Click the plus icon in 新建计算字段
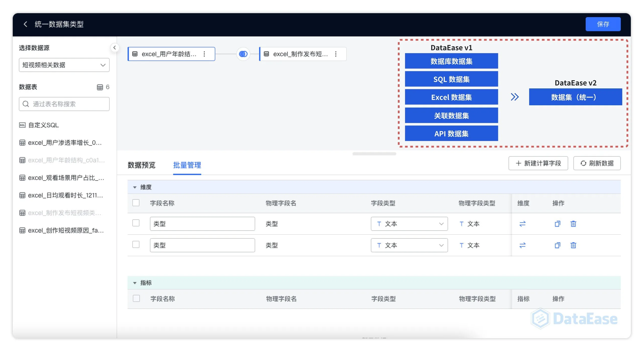 [x=518, y=163]
